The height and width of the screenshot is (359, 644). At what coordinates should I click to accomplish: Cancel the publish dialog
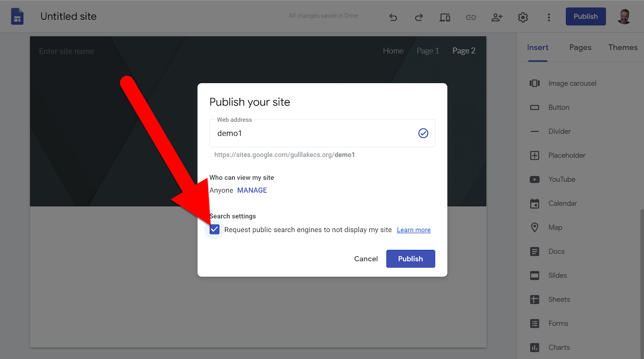(x=366, y=259)
